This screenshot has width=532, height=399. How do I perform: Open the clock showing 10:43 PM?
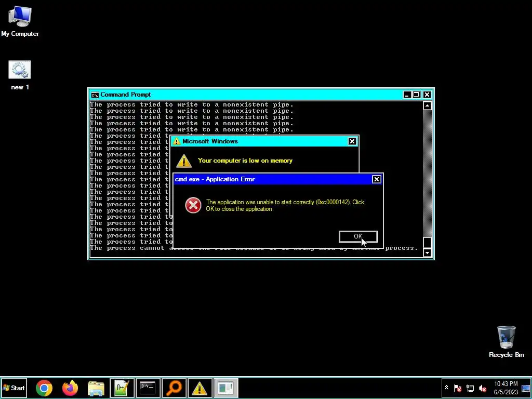tap(506, 388)
